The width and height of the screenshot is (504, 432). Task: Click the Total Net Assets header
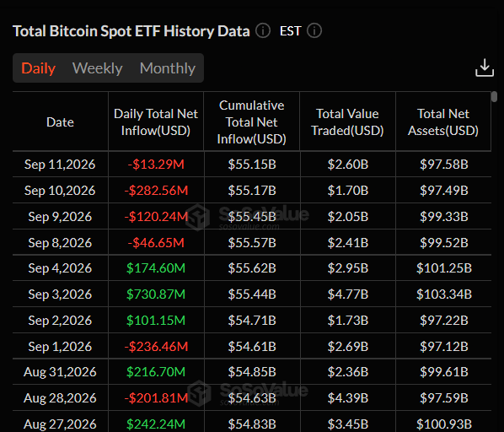tap(443, 122)
